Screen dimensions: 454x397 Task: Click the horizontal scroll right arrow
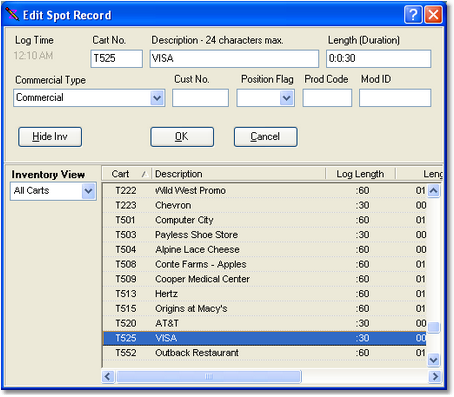(x=435, y=377)
